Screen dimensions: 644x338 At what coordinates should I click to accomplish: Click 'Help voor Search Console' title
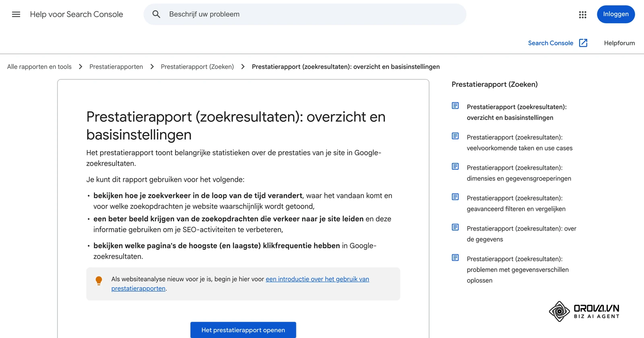point(76,14)
